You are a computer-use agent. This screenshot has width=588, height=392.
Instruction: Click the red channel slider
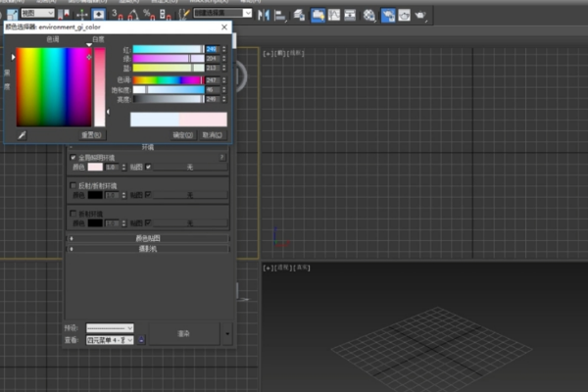pos(169,49)
